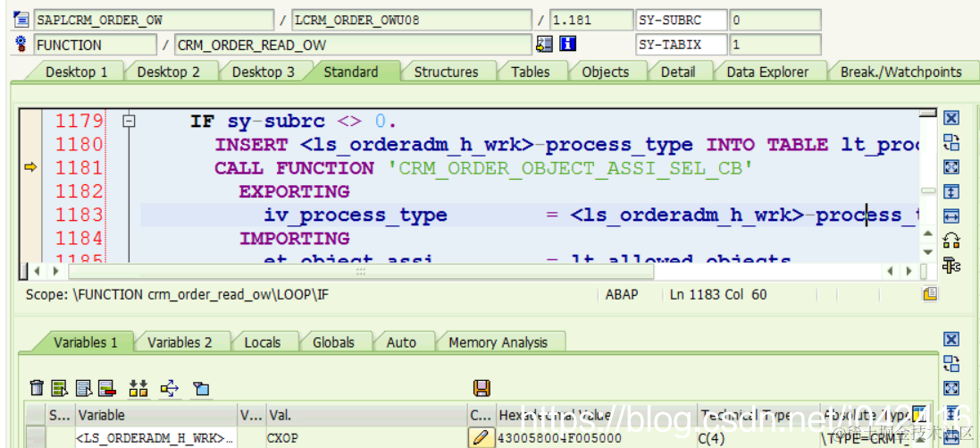The image size is (980, 448).
Task: Click line number 1181 in editor gutter
Action: [79, 168]
